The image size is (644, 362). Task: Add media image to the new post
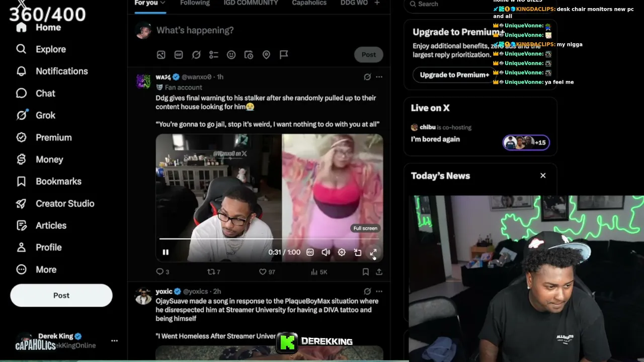161,55
